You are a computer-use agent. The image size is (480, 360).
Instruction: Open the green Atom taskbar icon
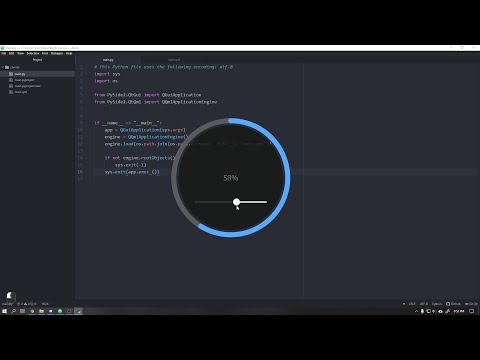click(60, 311)
